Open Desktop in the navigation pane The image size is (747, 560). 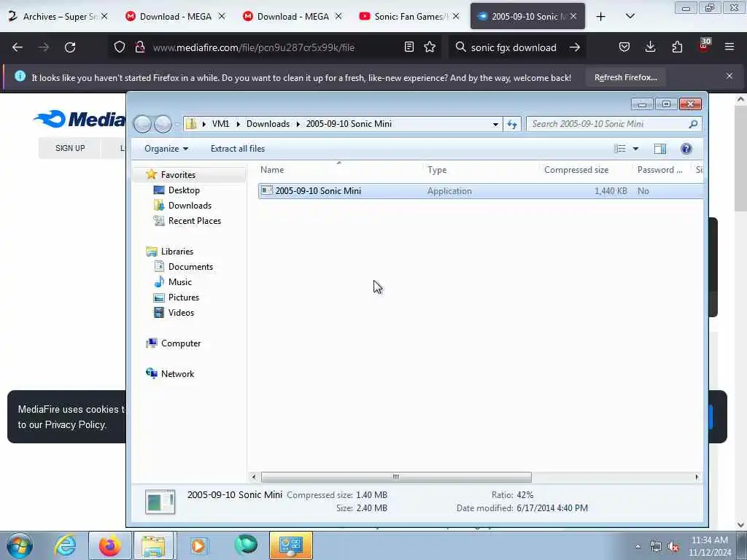184,190
